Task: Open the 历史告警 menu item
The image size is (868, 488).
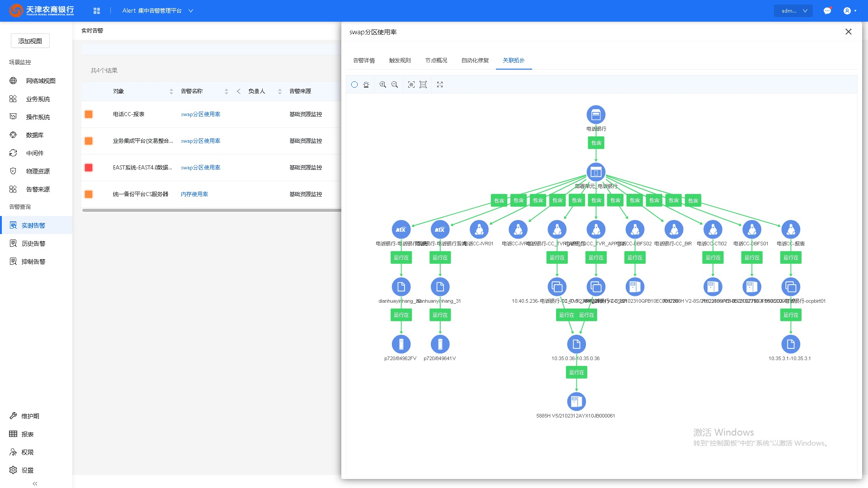Action: [x=33, y=244]
